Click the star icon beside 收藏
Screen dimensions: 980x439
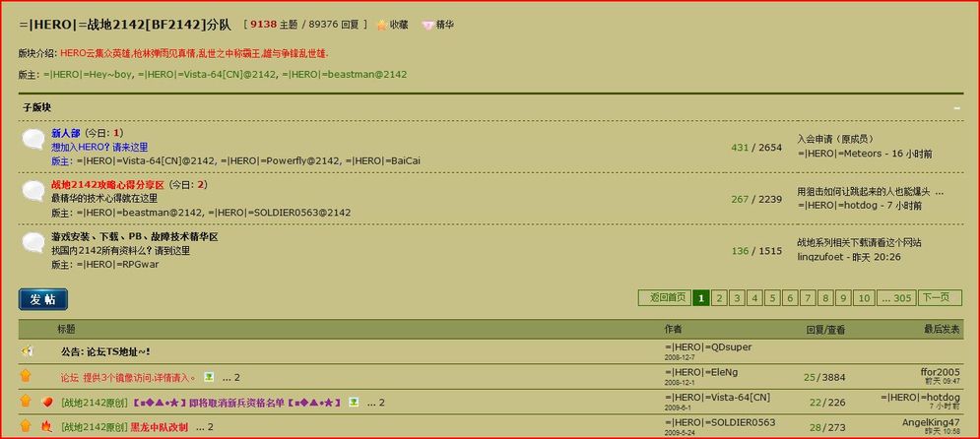[381, 26]
